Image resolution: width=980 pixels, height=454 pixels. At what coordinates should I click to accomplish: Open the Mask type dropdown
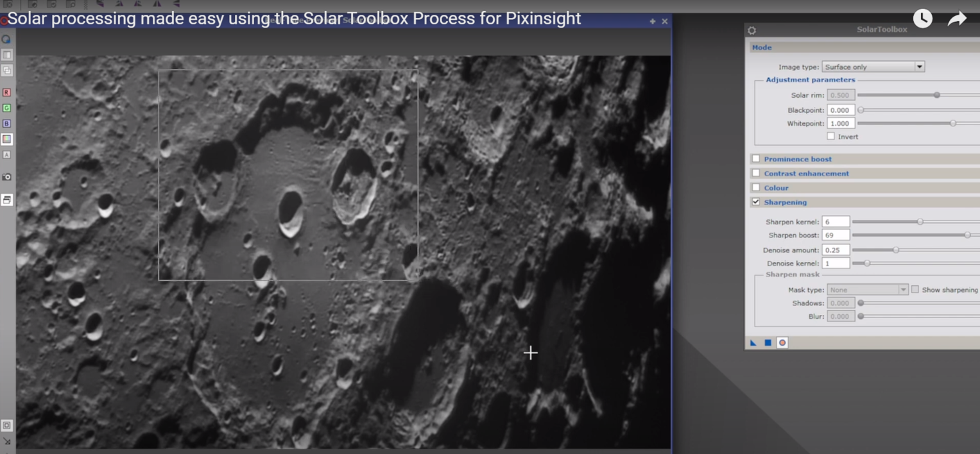click(868, 290)
